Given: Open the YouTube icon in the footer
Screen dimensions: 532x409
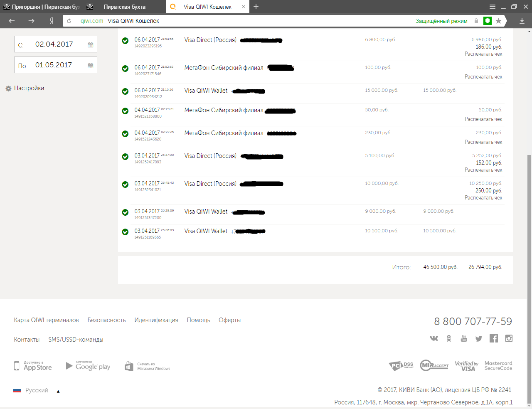Looking at the screenshot, I should [x=464, y=338].
